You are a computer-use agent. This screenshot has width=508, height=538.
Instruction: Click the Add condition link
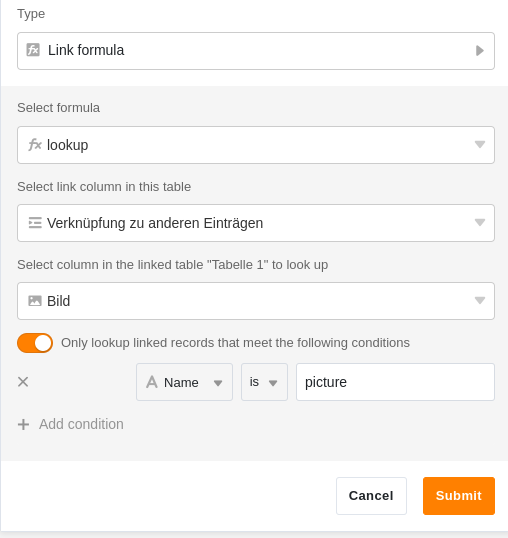click(81, 424)
